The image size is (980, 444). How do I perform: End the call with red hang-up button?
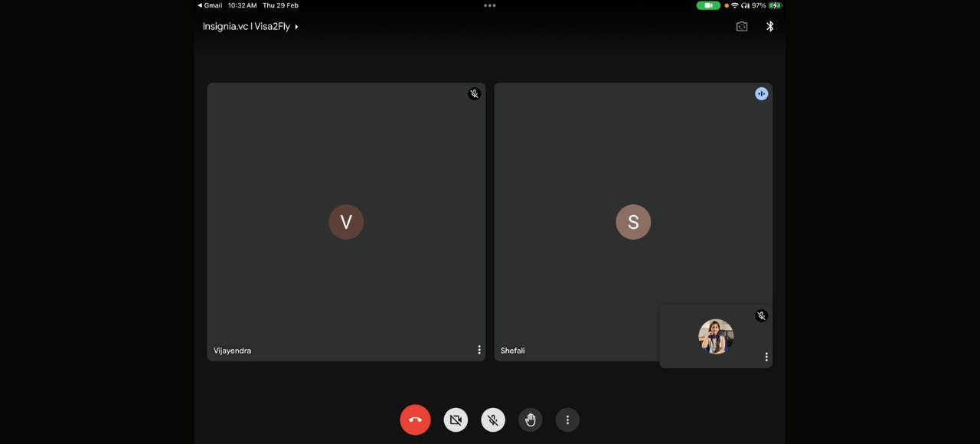click(415, 420)
